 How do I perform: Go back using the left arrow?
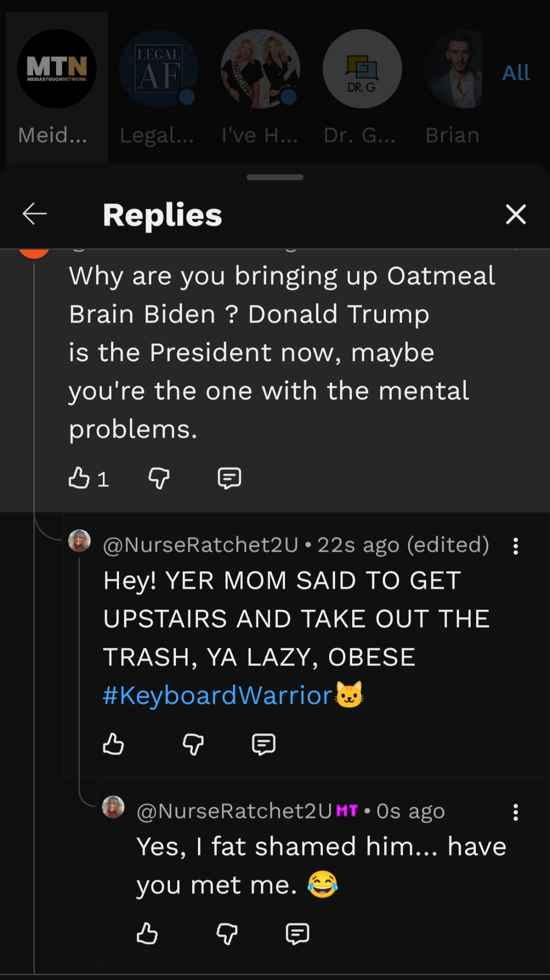34,214
